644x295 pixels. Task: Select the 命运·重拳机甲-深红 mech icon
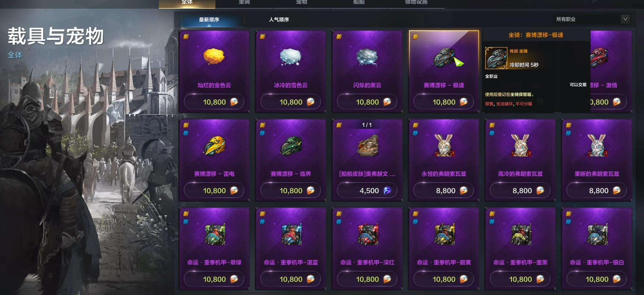click(x=368, y=234)
